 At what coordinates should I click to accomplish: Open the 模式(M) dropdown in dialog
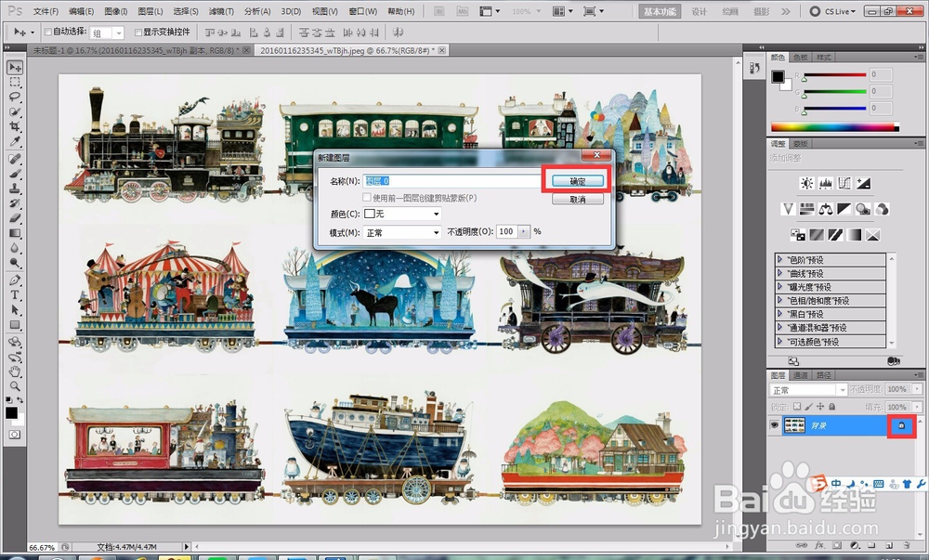[401, 233]
